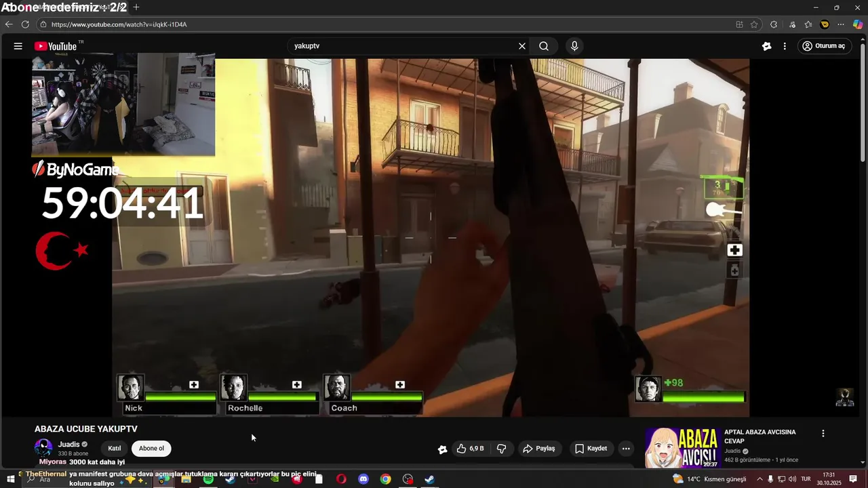The height and width of the screenshot is (488, 868).
Task: Go to the YouTube home logo
Action: tap(56, 46)
